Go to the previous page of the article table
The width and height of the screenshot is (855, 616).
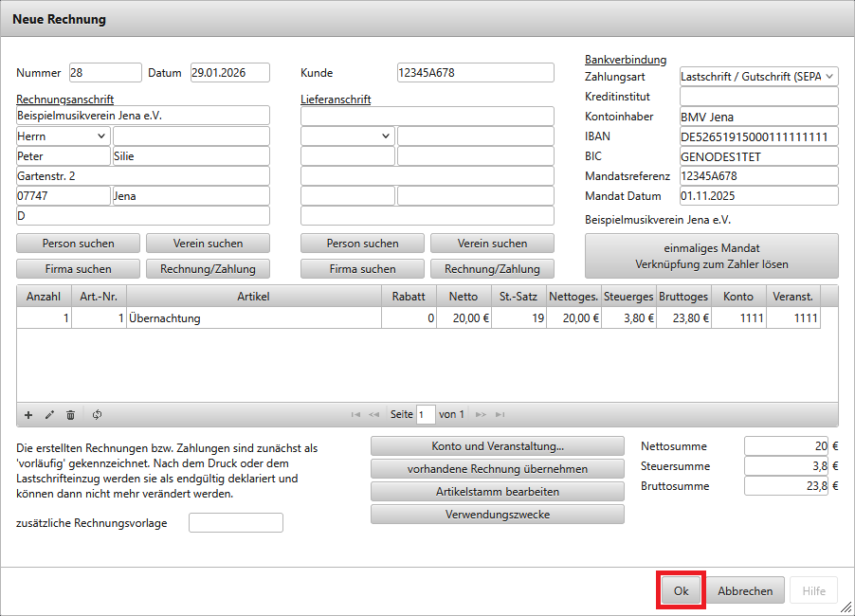(x=373, y=414)
